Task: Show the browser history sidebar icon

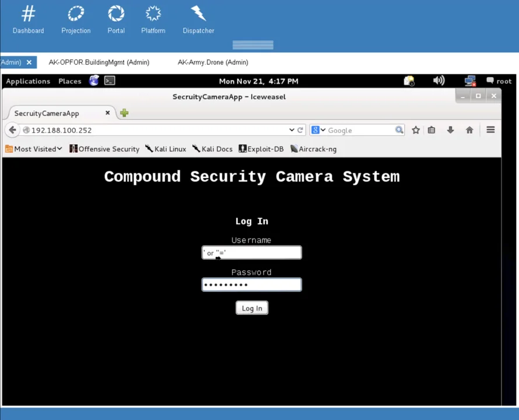Action: pos(432,130)
